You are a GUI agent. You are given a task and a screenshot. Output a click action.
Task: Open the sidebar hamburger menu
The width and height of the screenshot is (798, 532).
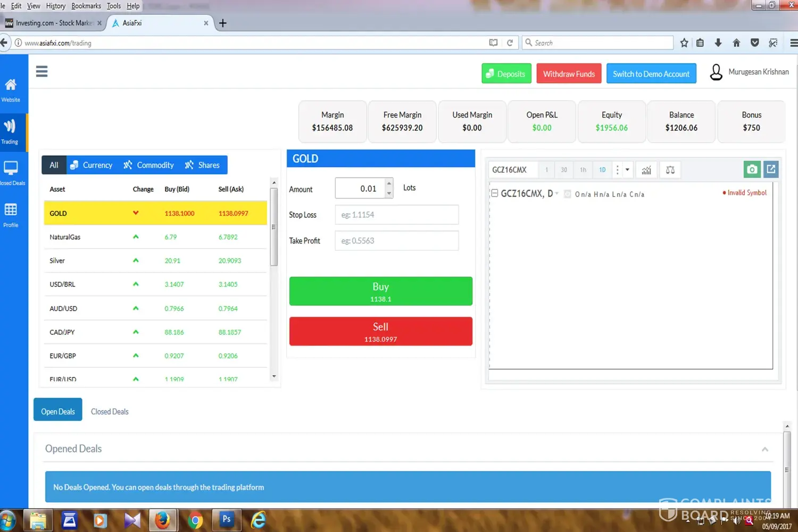tap(41, 71)
